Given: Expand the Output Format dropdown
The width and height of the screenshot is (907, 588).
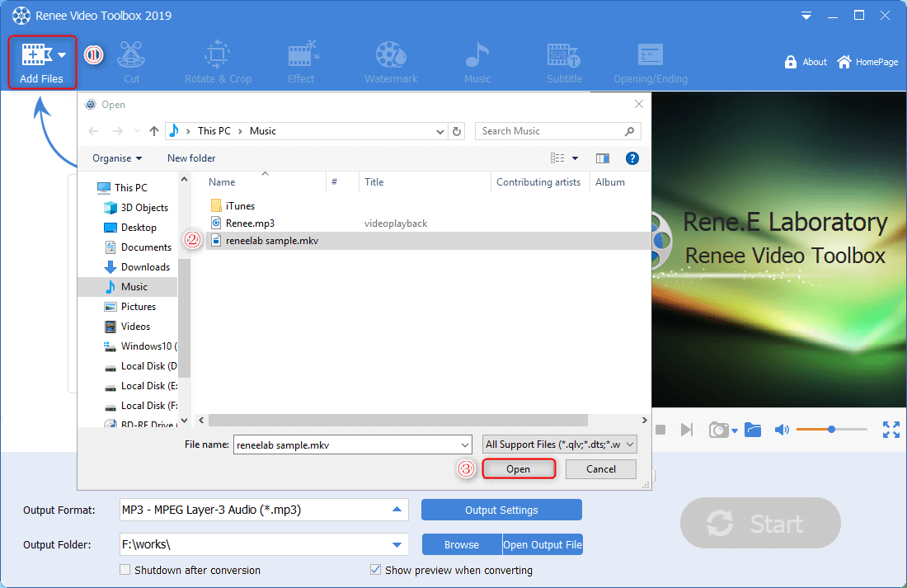Looking at the screenshot, I should pos(397,510).
